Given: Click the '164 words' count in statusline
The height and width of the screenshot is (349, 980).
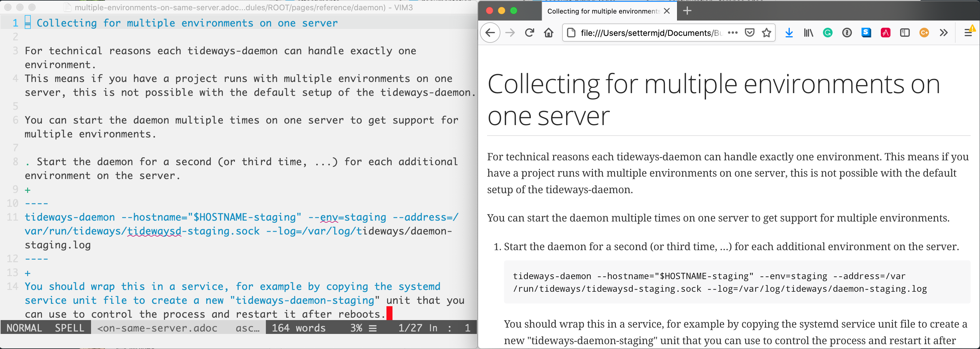Looking at the screenshot, I should coord(299,328).
